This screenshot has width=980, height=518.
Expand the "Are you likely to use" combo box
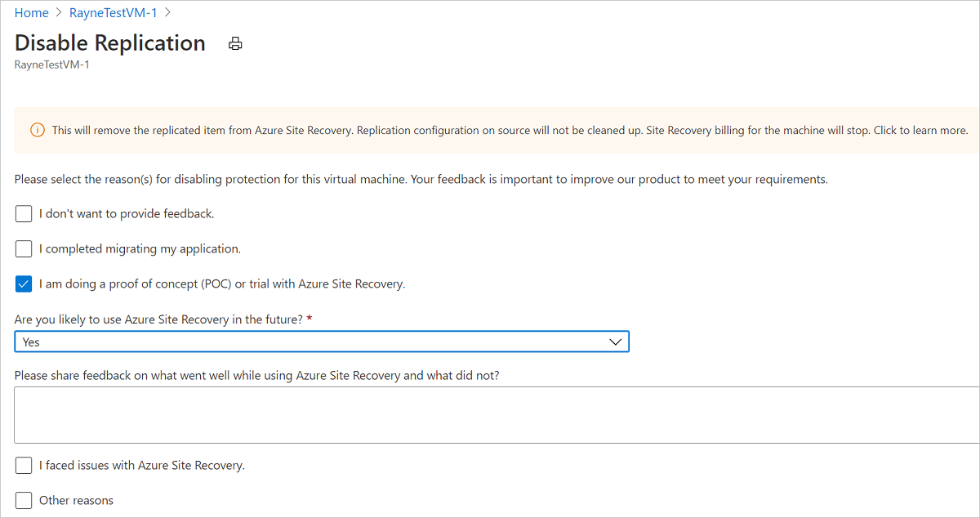(322, 342)
